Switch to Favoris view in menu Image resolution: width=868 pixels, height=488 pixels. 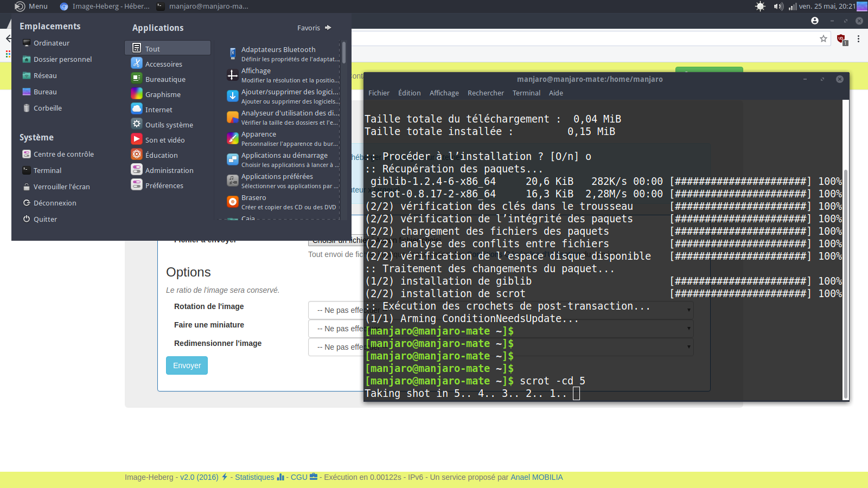coord(314,28)
